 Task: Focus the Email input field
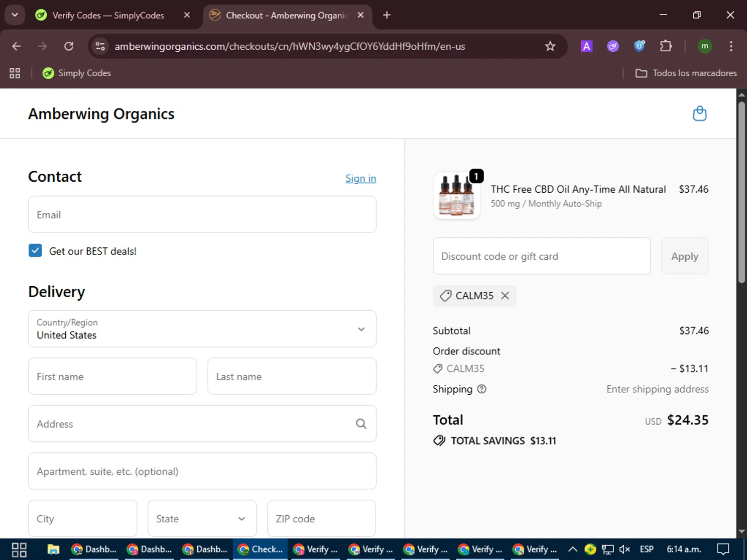tap(202, 215)
